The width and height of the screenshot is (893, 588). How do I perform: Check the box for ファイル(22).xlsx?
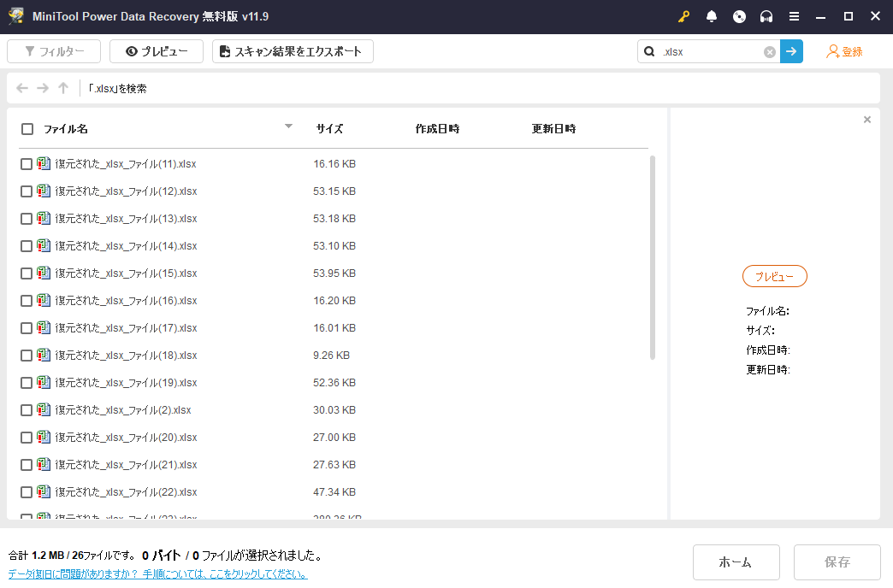point(27,492)
